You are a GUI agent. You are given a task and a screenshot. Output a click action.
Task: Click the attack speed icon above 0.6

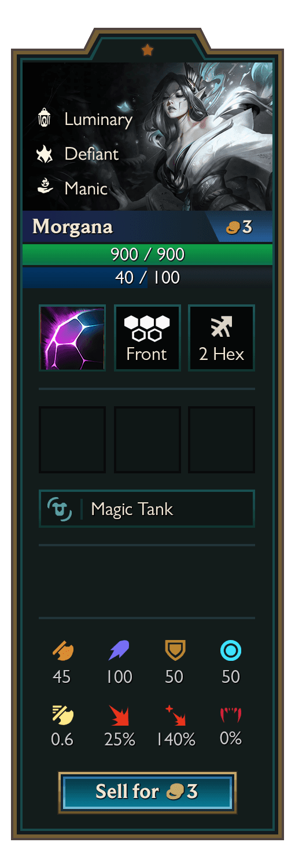tap(62, 715)
